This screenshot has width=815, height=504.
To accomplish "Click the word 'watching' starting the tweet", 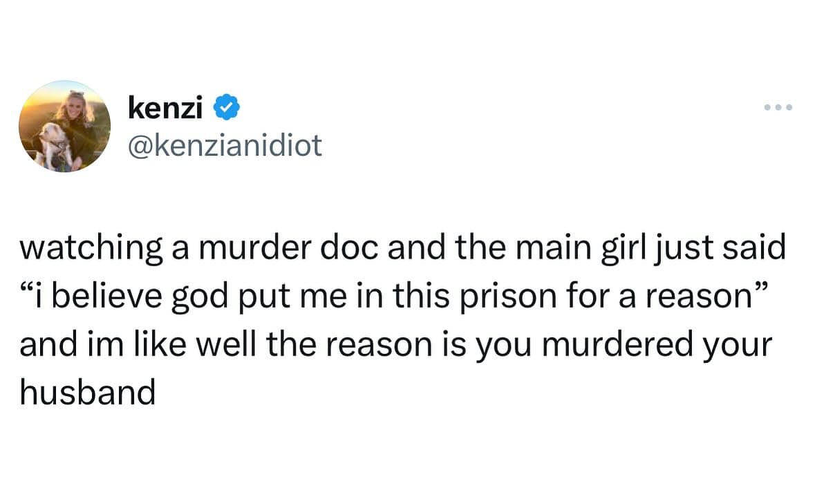I will [88, 248].
